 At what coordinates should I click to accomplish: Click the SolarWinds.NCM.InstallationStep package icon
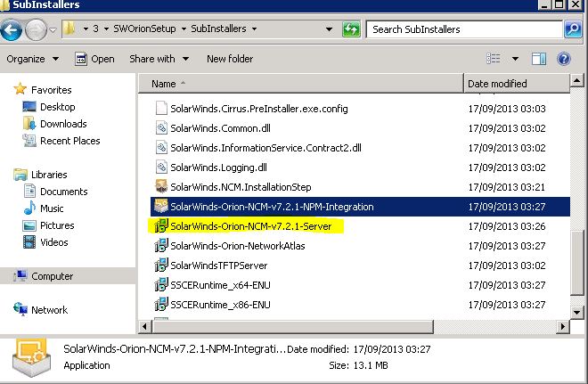(x=161, y=186)
